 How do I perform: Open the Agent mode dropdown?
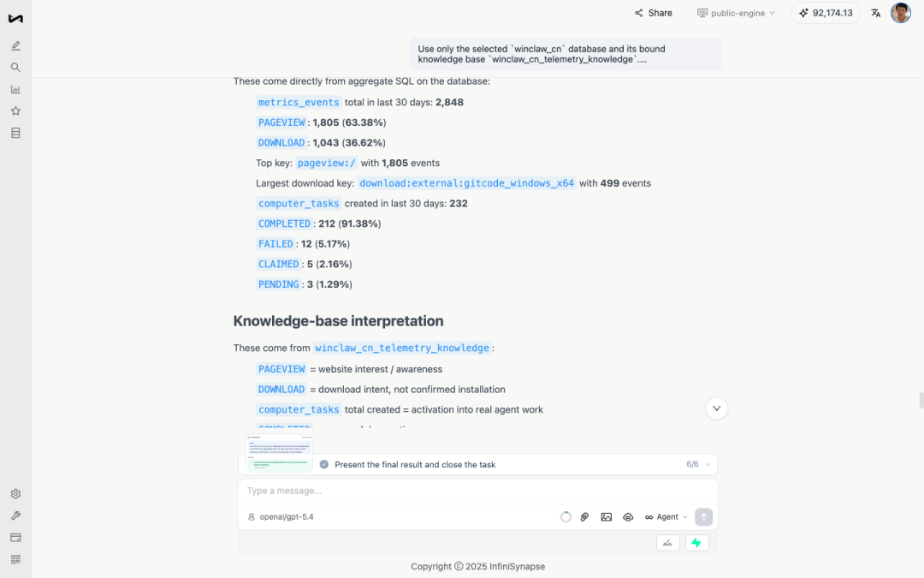tap(666, 517)
